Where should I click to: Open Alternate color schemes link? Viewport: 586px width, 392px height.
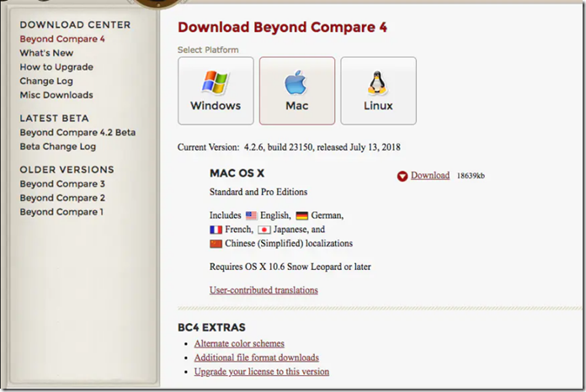[x=239, y=343]
